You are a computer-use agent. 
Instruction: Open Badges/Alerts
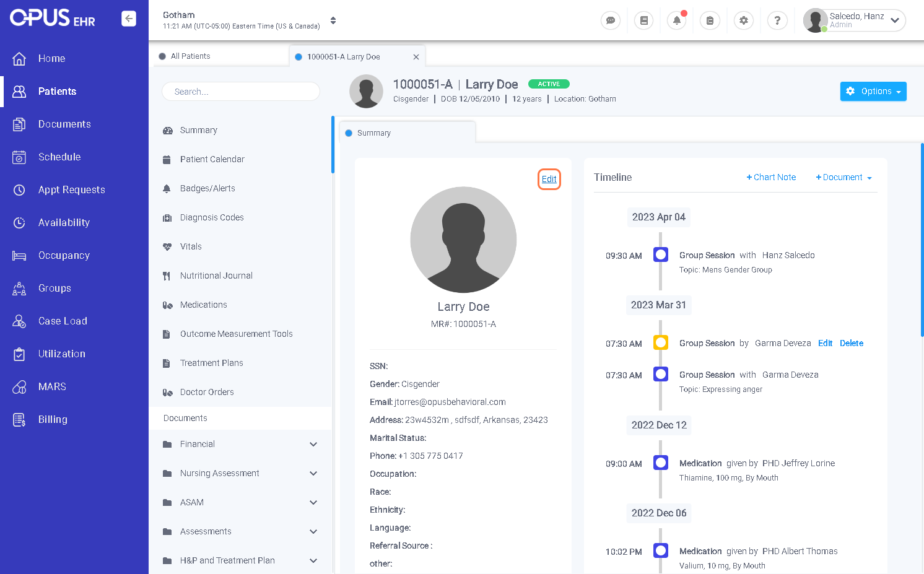[207, 188]
